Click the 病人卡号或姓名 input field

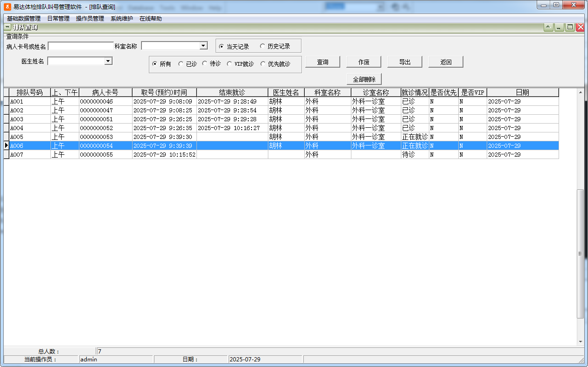point(80,45)
